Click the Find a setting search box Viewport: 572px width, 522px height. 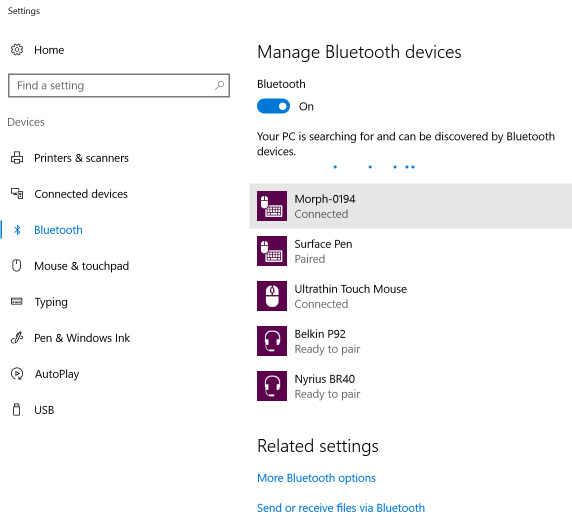[x=119, y=86]
